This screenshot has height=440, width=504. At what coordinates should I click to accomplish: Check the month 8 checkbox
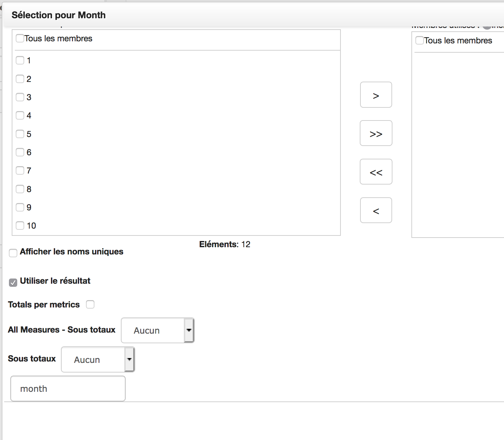pyautogui.click(x=20, y=189)
